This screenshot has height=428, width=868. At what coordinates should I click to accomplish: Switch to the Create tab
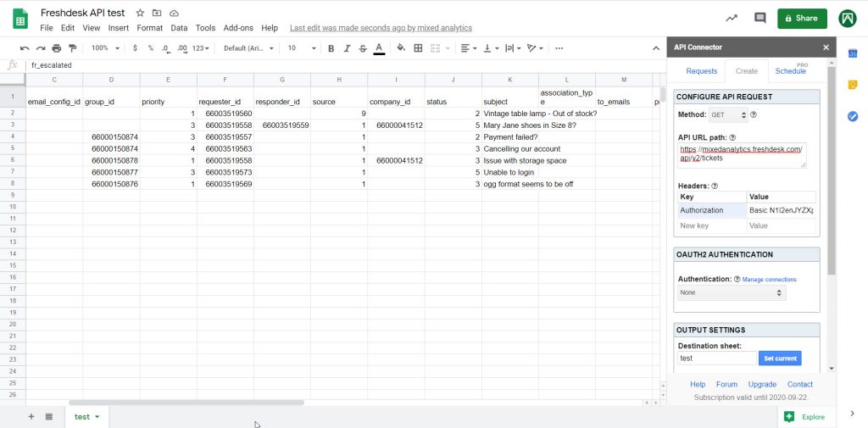click(x=746, y=71)
